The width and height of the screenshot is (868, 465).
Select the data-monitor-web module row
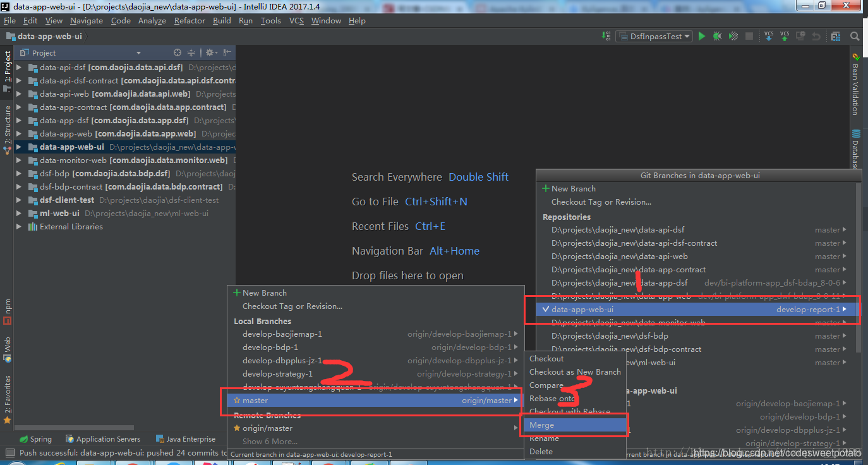[124, 160]
